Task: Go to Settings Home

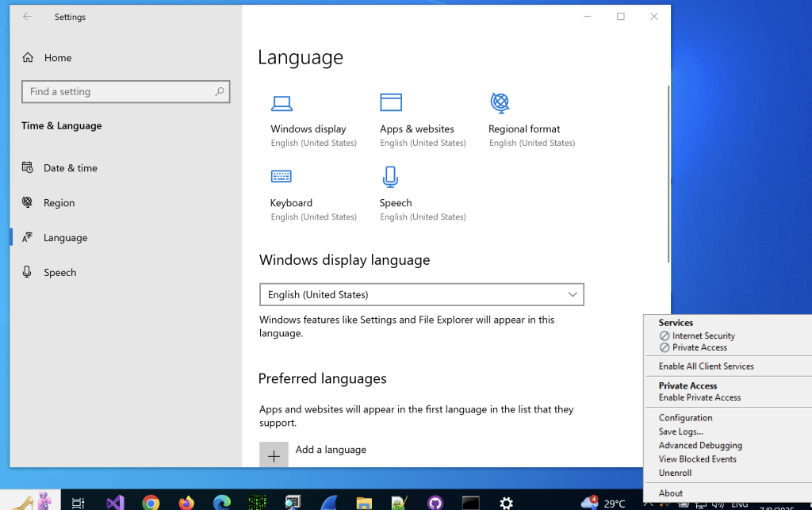Action: pyautogui.click(x=47, y=57)
